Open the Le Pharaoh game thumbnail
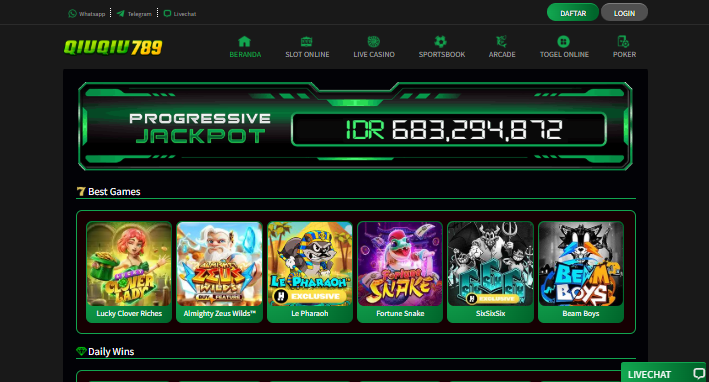 click(310, 264)
